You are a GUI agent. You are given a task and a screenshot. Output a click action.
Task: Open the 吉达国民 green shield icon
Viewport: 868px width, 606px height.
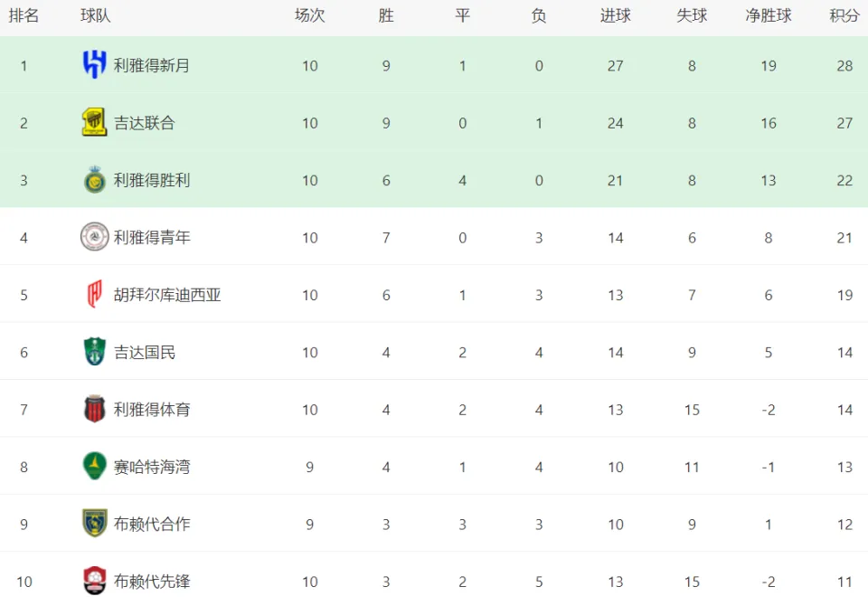[95, 351]
